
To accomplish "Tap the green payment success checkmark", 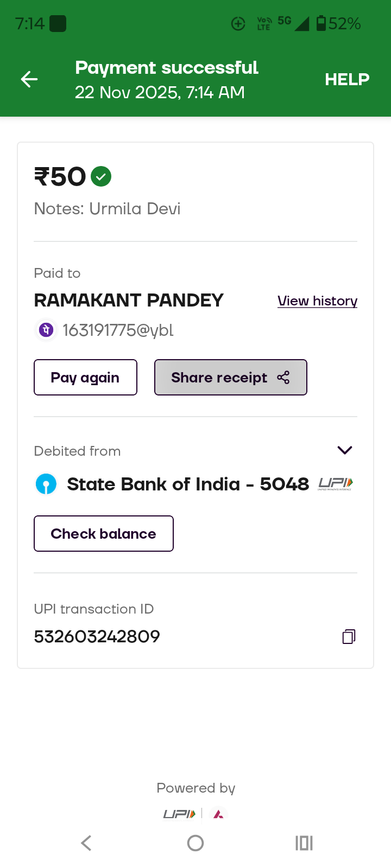I will coord(101,176).
